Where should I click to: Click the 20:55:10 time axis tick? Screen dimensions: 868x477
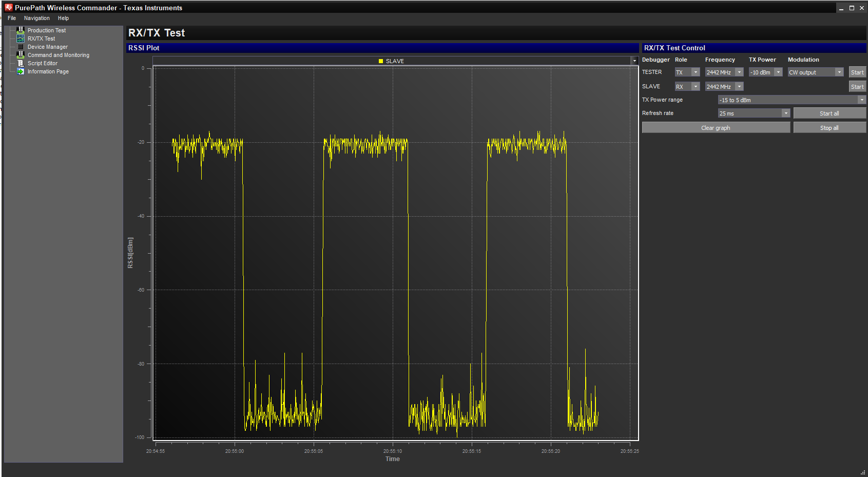pos(393,451)
